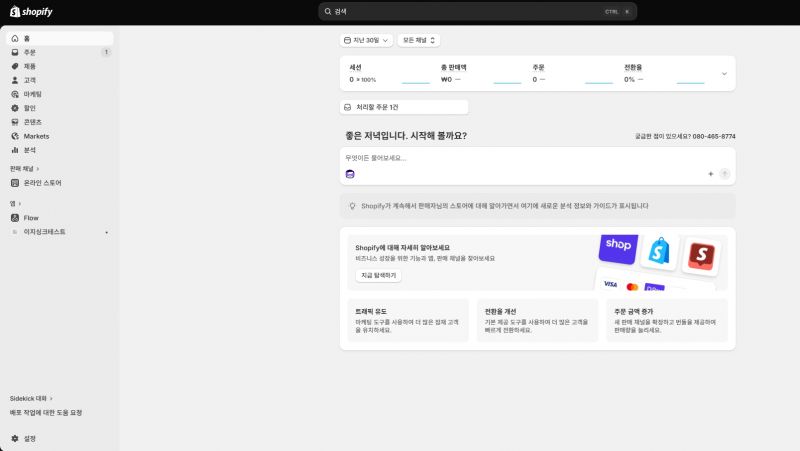Open Settings (설정) gear icon
800x451 pixels.
(15, 438)
